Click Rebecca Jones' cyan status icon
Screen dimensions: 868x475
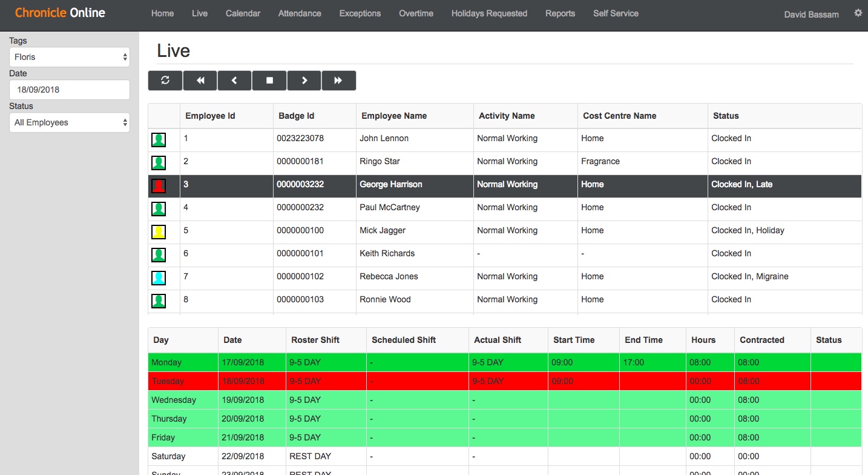click(x=159, y=278)
